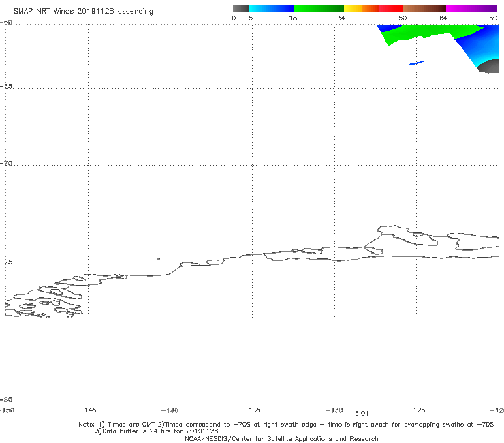Image resolution: width=504 pixels, height=443 pixels.
Task: Click the green segment of the color bar
Action: coord(319,8)
